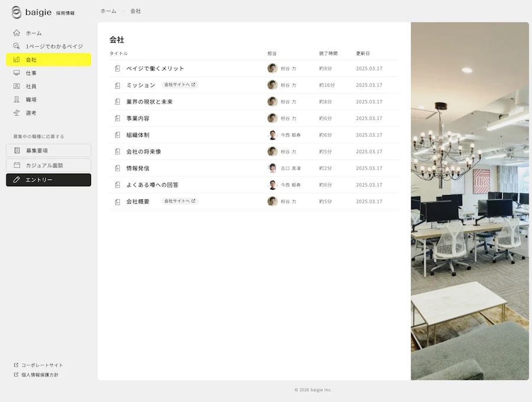The width and height of the screenshot is (532, 402).
Task: Click the external link icon beside 個人情報保護方針
Action: (x=16, y=375)
